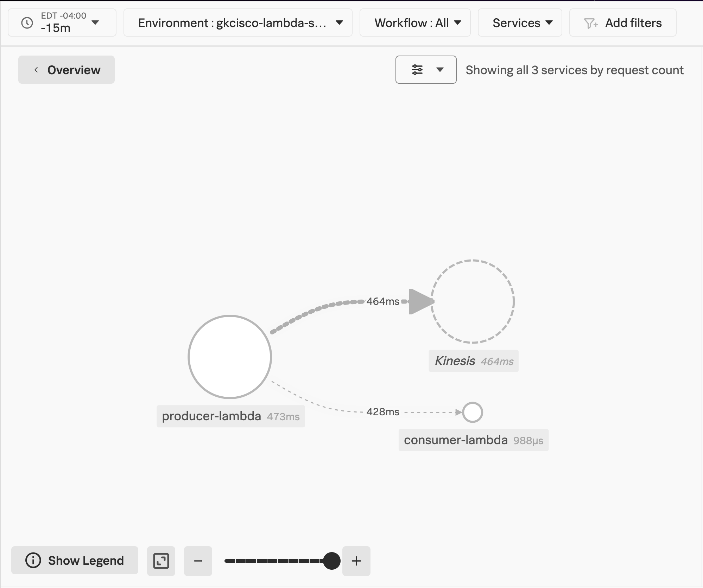Click the fit-to-screen icon near zoom controls
The height and width of the screenshot is (588, 703).
point(161,561)
